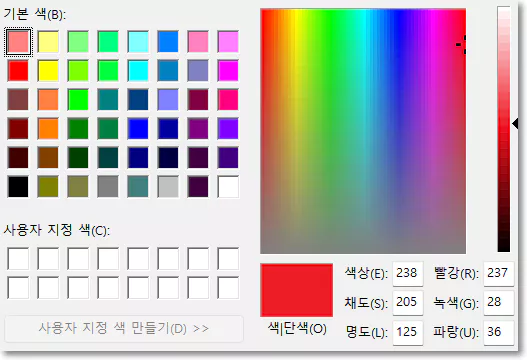The height and width of the screenshot is (360, 527).
Task: Pick the light silver swatch in the bottom row
Action: coord(168,187)
